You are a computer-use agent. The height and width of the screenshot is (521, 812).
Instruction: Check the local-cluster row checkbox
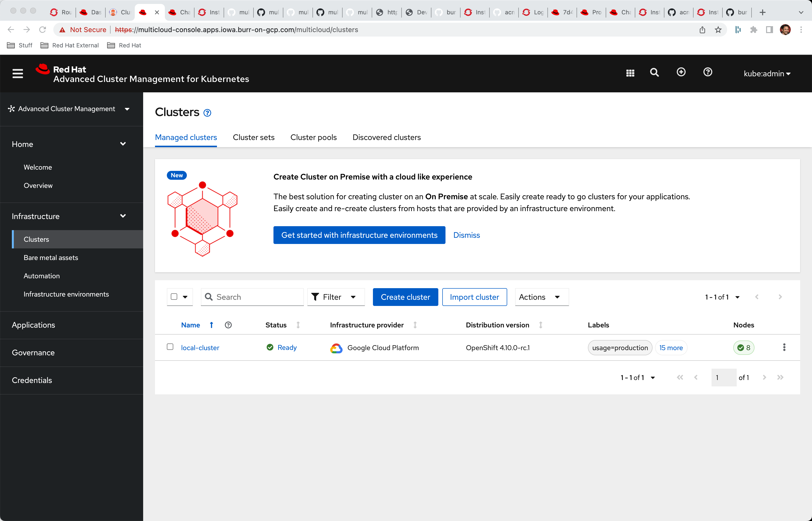point(170,347)
